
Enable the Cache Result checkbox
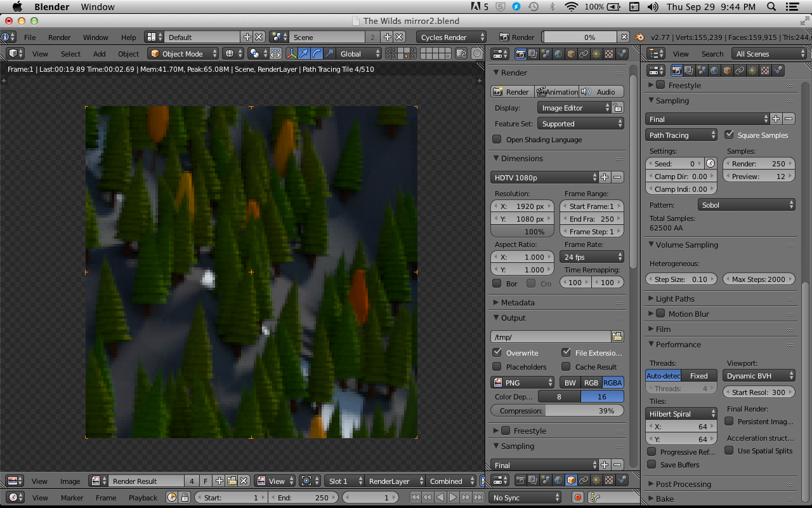566,366
